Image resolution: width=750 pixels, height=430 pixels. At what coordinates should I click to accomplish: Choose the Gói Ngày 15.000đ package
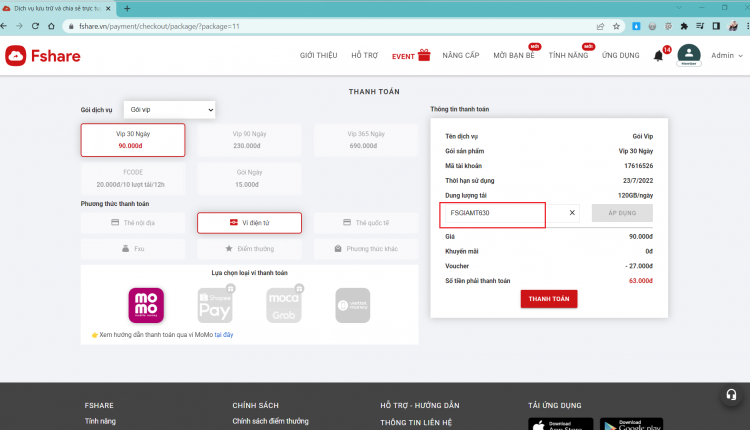click(x=249, y=178)
